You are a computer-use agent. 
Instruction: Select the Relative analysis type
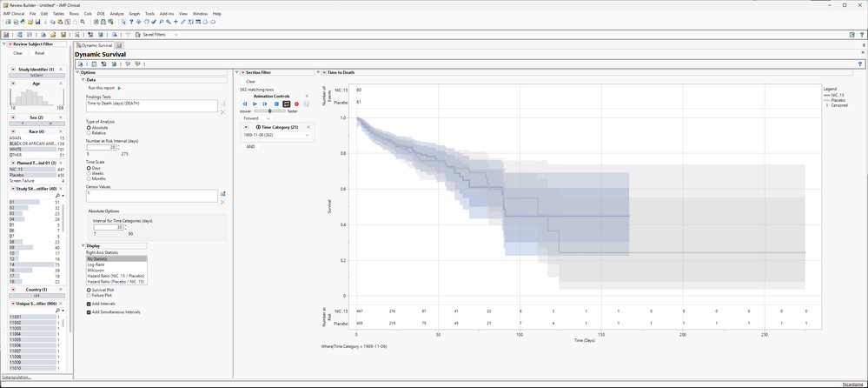89,133
